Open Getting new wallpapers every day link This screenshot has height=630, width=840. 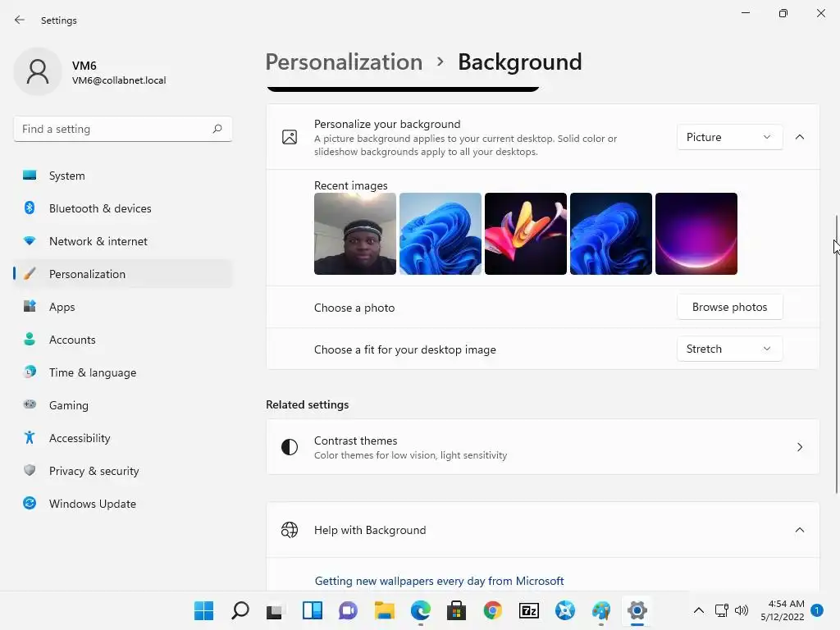pos(440,581)
